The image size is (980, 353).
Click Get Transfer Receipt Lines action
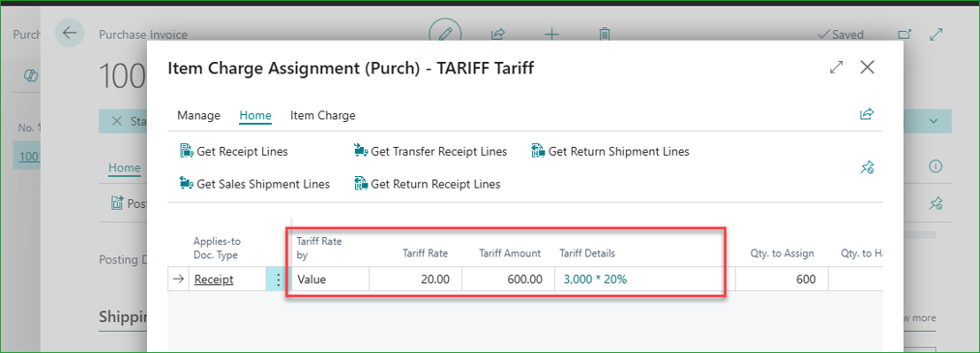[x=430, y=151]
